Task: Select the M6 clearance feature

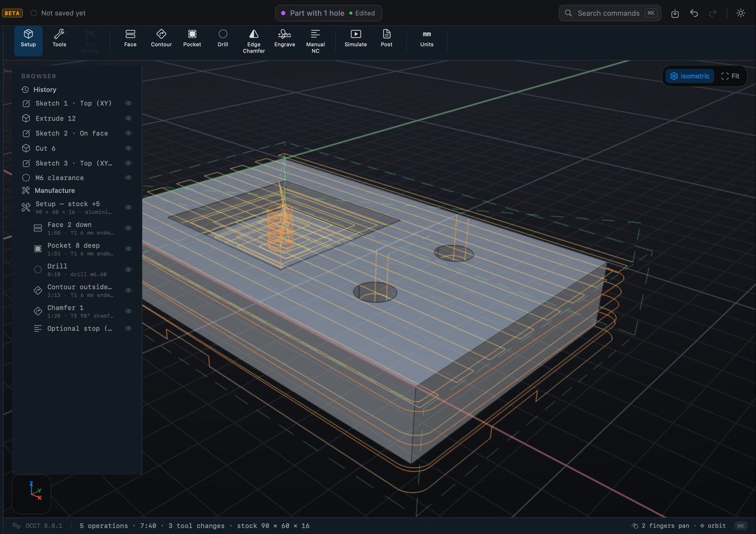Action: coord(77,178)
